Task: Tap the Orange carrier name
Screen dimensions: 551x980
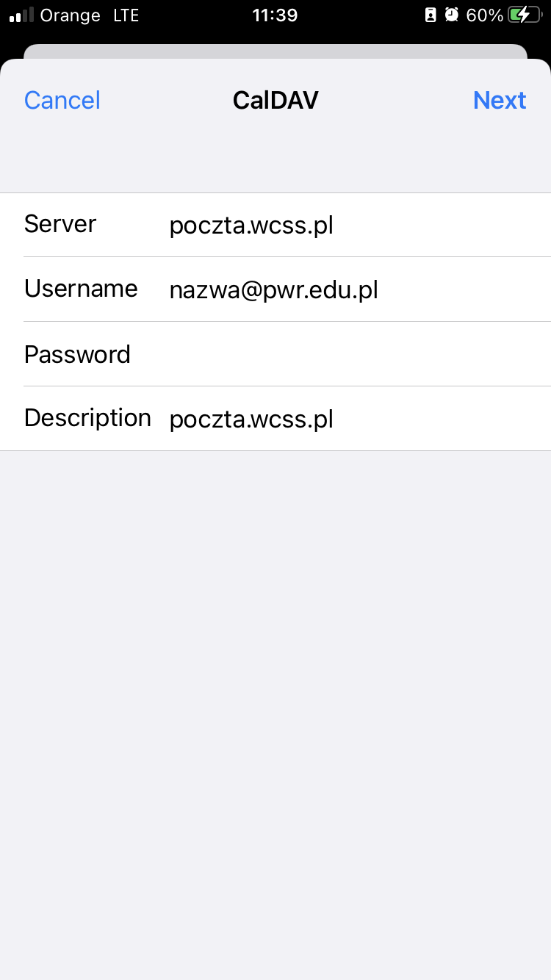Action: 71,15
